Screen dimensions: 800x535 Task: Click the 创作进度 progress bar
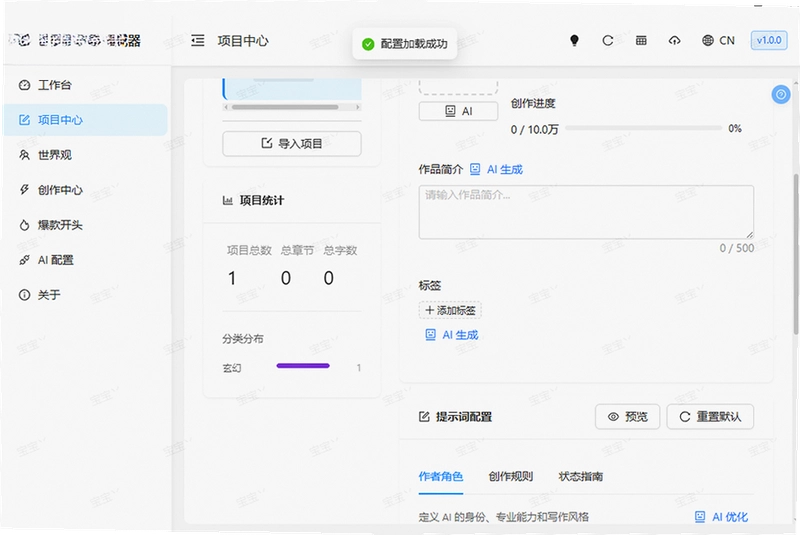click(x=643, y=128)
